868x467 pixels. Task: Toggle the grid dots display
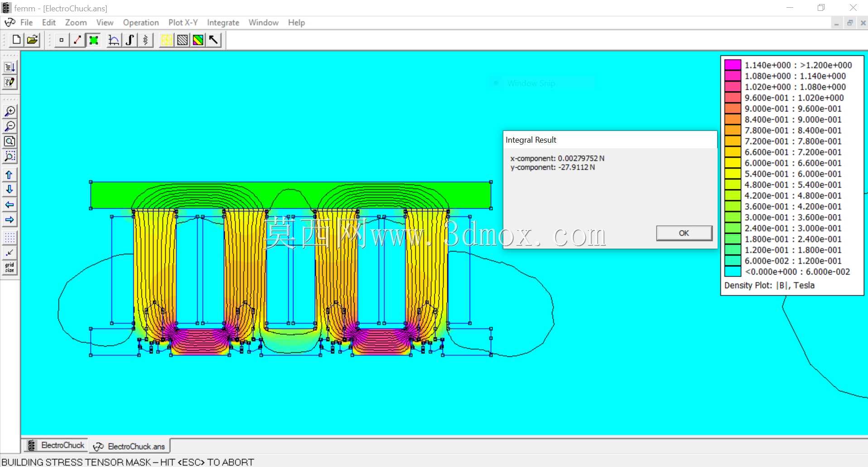click(x=10, y=237)
